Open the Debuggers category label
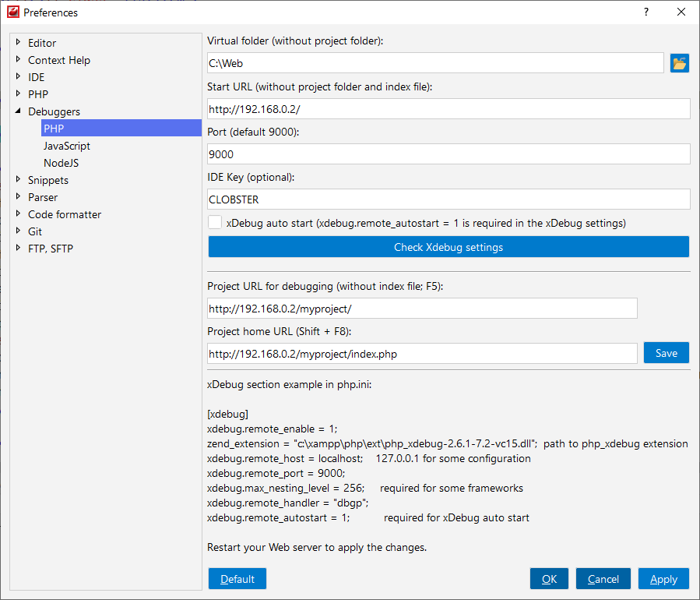 click(x=54, y=111)
